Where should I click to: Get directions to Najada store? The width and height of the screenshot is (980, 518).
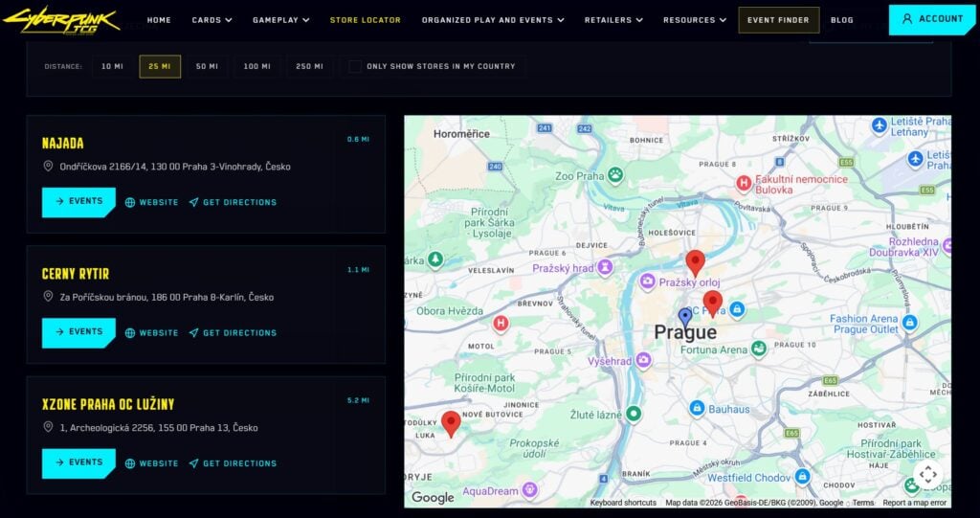pos(233,202)
